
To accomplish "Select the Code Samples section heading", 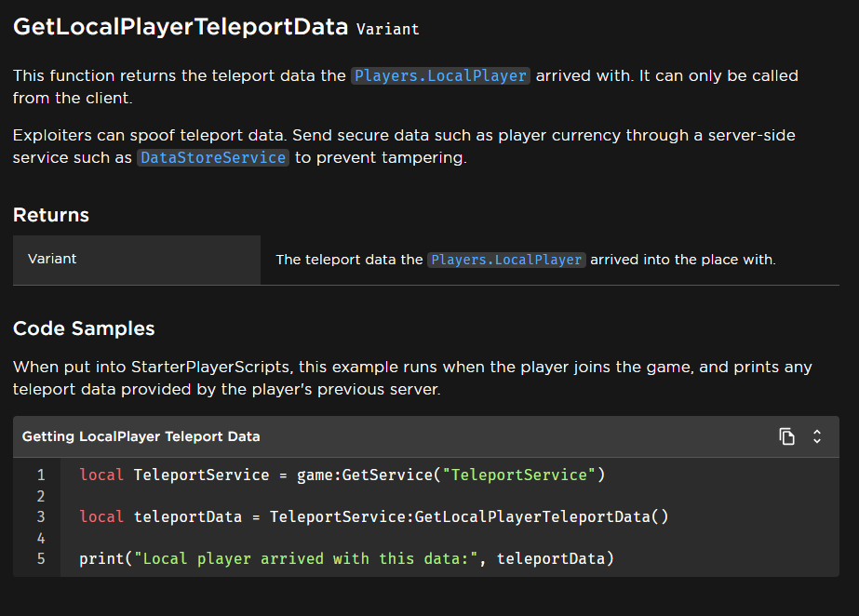I will tap(84, 328).
